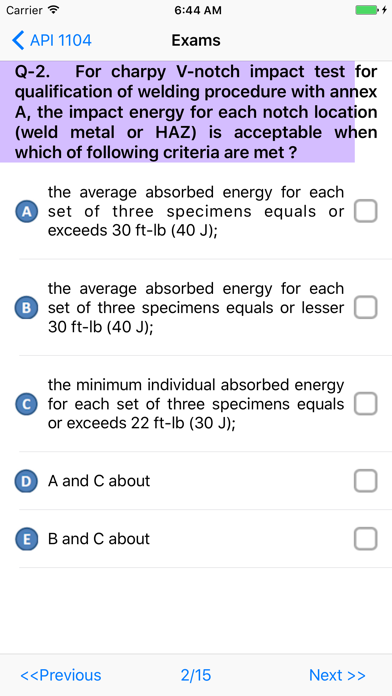Go back to API 1104
This screenshot has width=392, height=696.
coord(51,40)
